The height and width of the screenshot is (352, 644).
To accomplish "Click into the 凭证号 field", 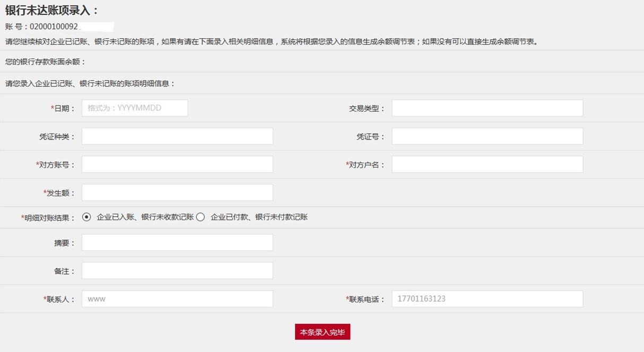I will tap(487, 136).
